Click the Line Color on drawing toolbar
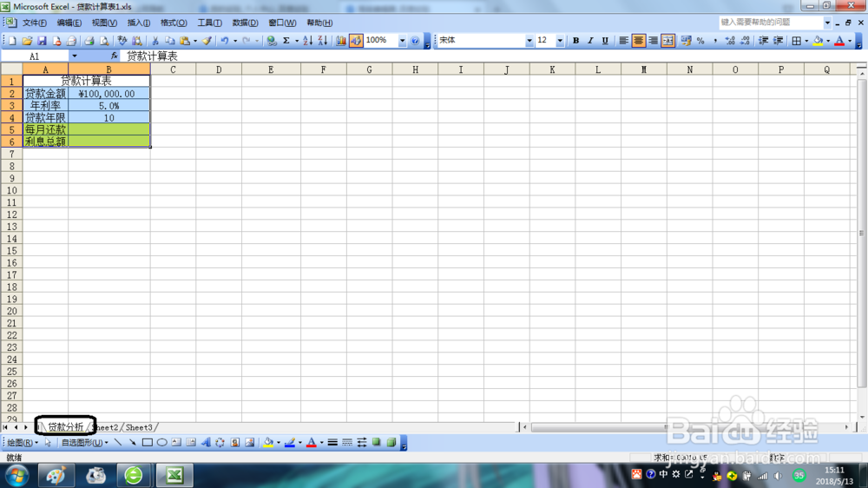The width and height of the screenshot is (868, 488). pos(290,443)
